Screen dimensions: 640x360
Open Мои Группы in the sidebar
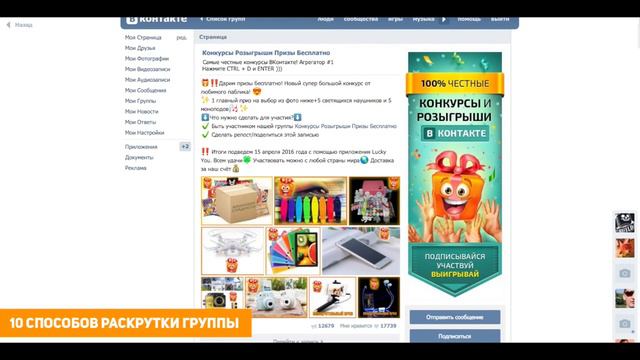[x=140, y=101]
